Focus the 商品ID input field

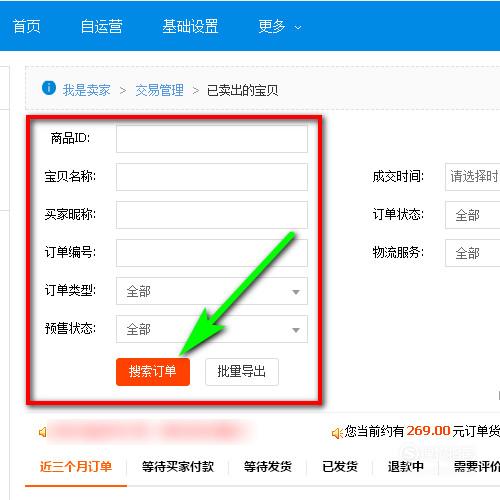coord(212,139)
